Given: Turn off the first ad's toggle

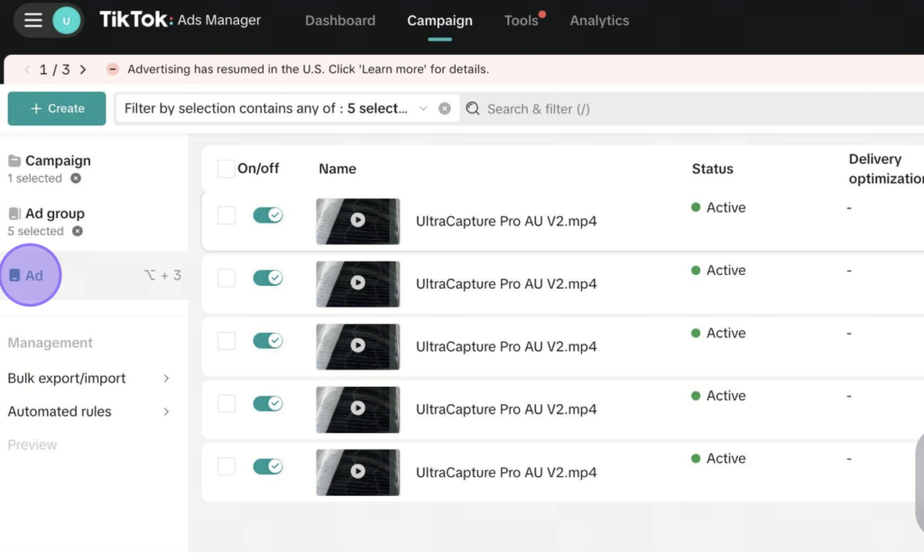Looking at the screenshot, I should 268,216.
